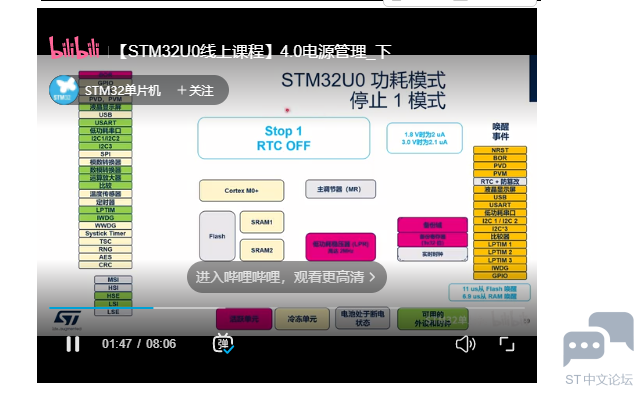Follow the uploader with +关注
This screenshot has width=642, height=395.
click(x=195, y=90)
